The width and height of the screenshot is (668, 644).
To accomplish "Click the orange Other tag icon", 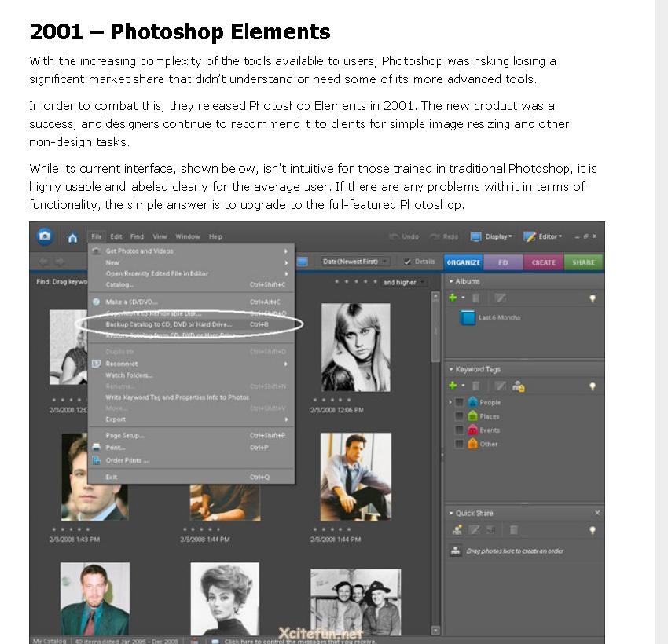I will (x=472, y=444).
